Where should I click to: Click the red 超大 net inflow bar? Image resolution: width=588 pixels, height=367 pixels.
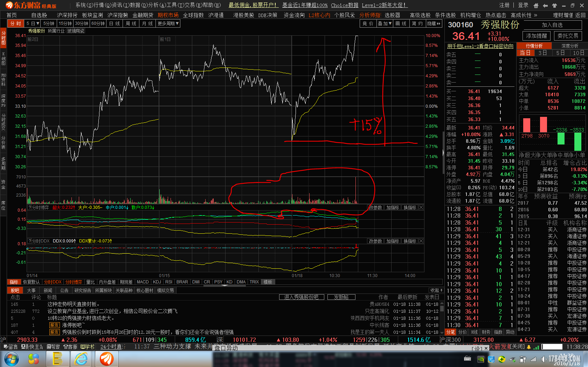point(526,125)
